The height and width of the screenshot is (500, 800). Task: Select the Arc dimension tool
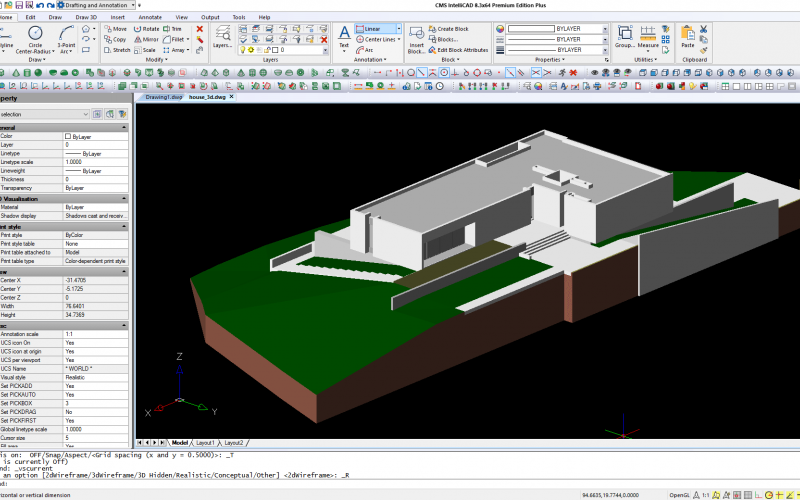click(365, 50)
